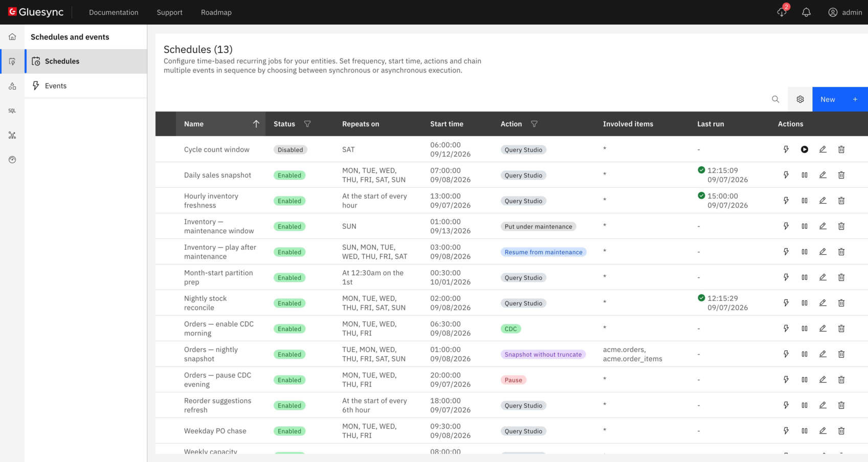Viewport: 868px width, 462px height.
Task: Edit Inventory play after maintenance schedule
Action: click(823, 252)
